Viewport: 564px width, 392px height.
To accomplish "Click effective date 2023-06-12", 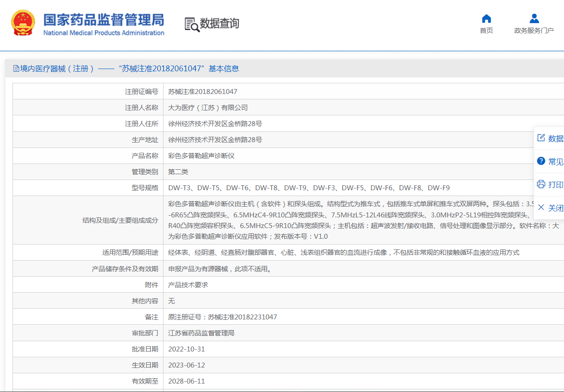I will click(187, 365).
